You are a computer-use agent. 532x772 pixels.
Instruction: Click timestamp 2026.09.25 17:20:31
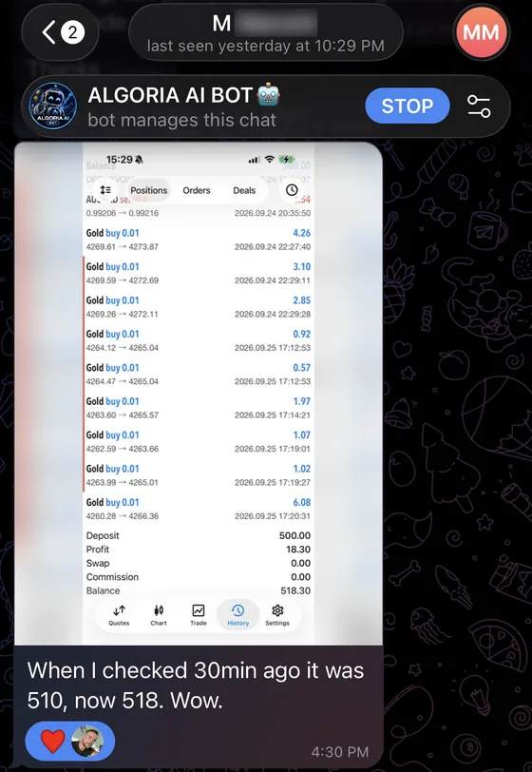point(273,516)
